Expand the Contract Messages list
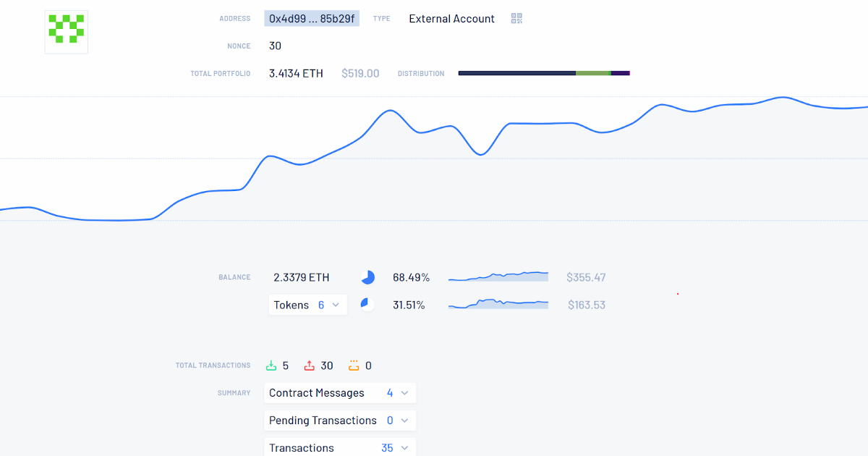Image resolution: width=868 pixels, height=456 pixels. [x=340, y=393]
